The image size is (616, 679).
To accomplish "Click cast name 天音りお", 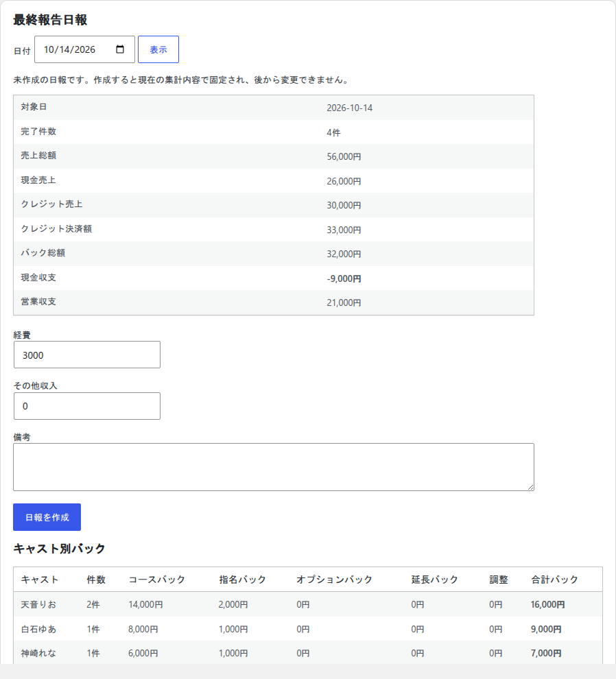I will point(38,604).
